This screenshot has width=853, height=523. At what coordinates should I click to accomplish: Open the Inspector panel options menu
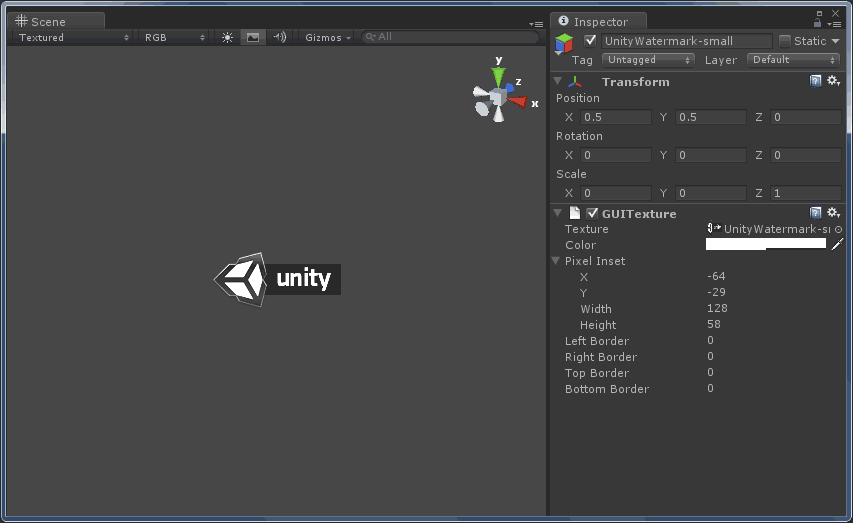coord(834,24)
